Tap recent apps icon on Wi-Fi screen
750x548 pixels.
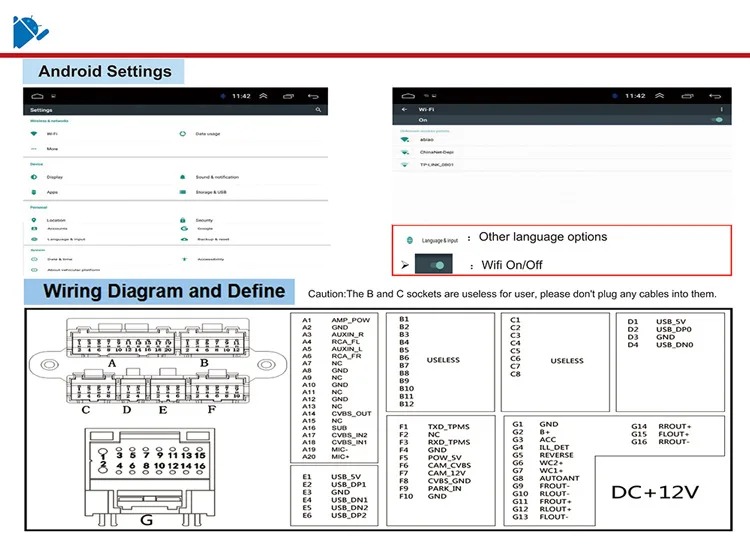click(x=687, y=96)
